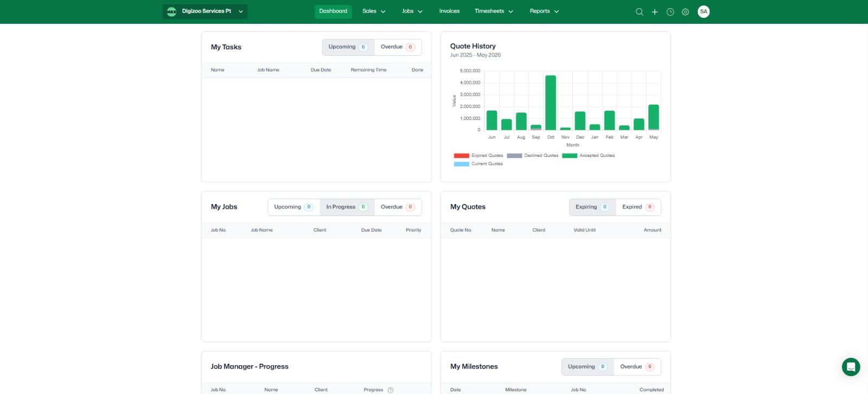Viewport: 868px width, 394px height.
Task: Click Done column header in My Tasks
Action: [x=417, y=70]
